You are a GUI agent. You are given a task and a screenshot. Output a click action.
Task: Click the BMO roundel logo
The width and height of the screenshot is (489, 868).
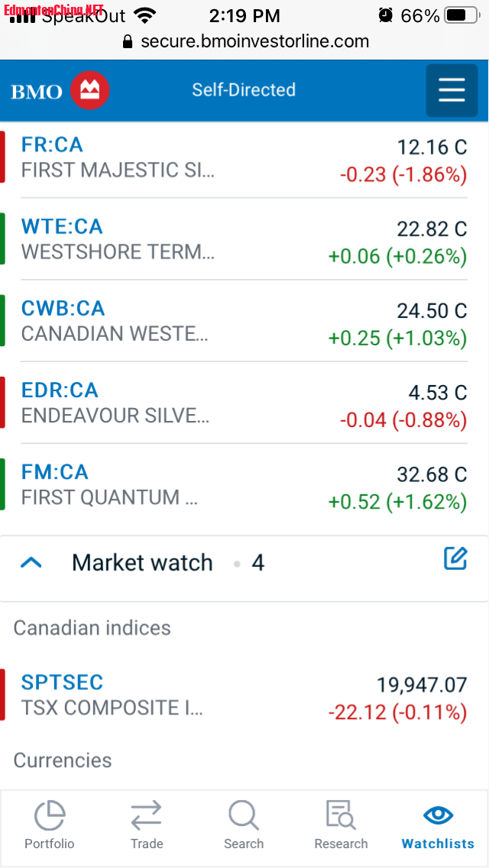tap(90, 91)
